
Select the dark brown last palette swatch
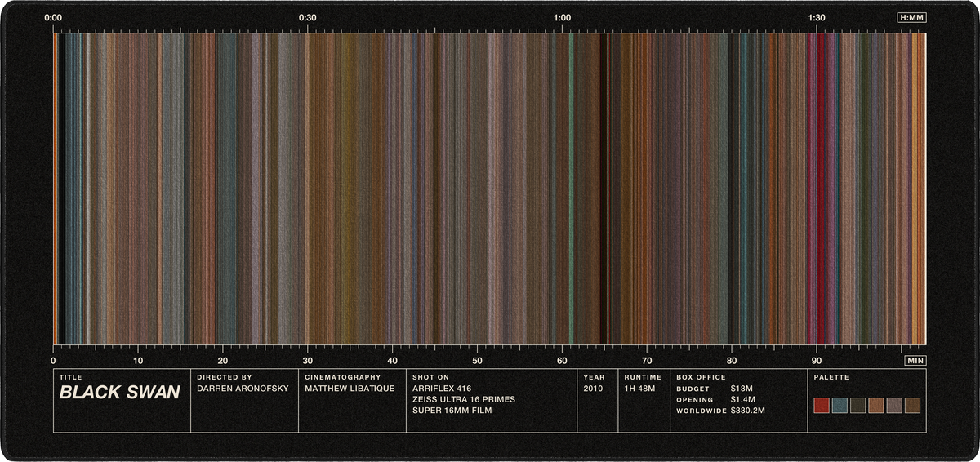point(912,406)
